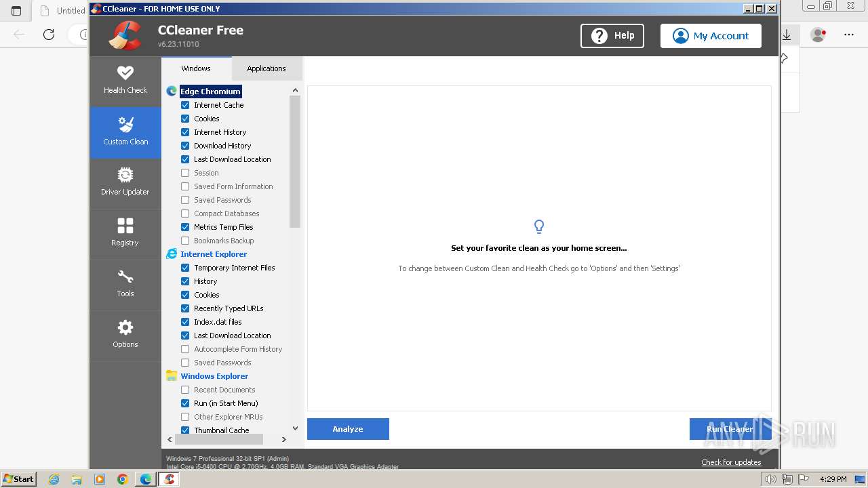Click the vertical scrollbar thumb in list
The image size is (868, 488).
click(295, 161)
